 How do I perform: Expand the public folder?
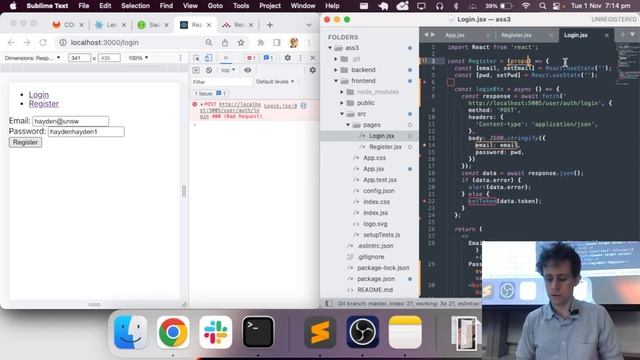(x=342, y=103)
